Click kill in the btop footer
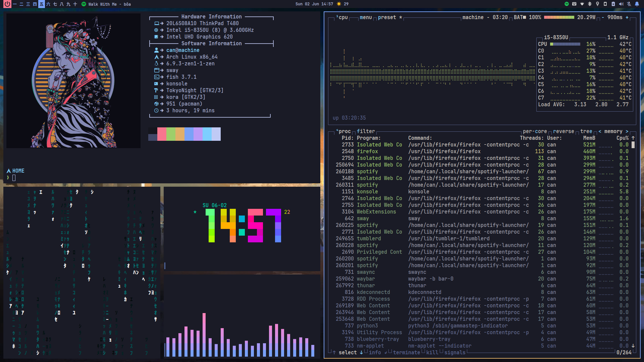This screenshot has height=362, width=644. tap(432, 353)
